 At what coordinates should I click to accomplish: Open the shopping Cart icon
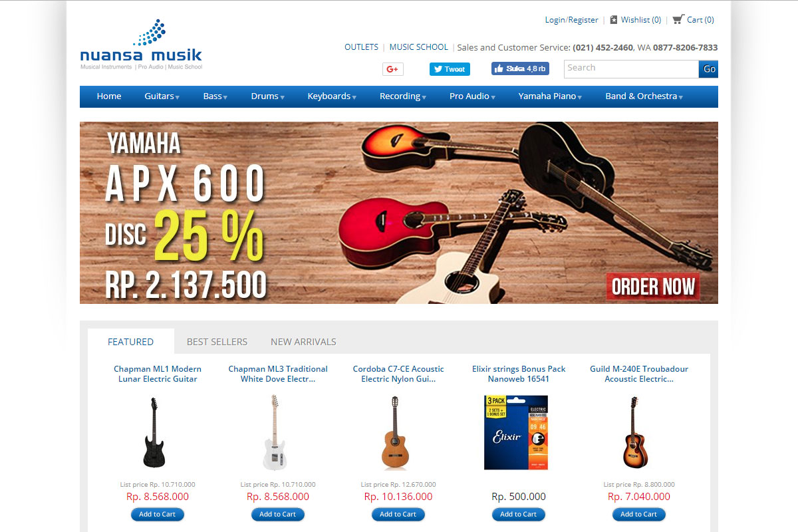pos(678,20)
